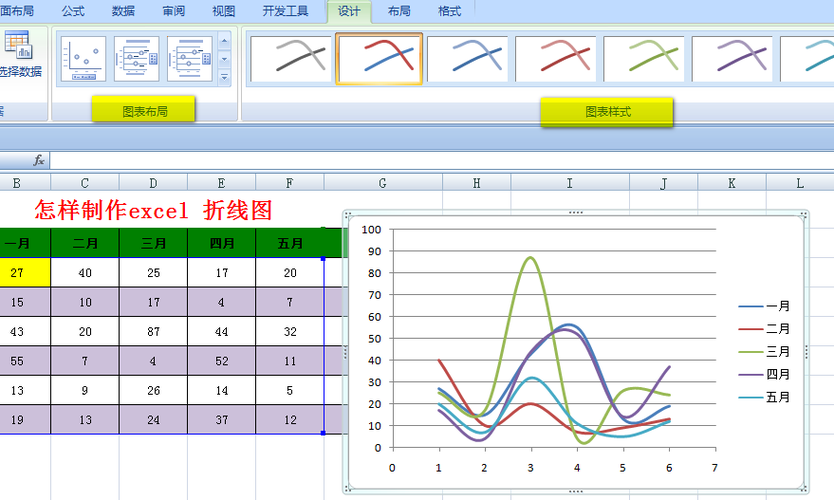834x500 pixels.
Task: Open the 格式 (Format) tab
Action: tap(449, 11)
